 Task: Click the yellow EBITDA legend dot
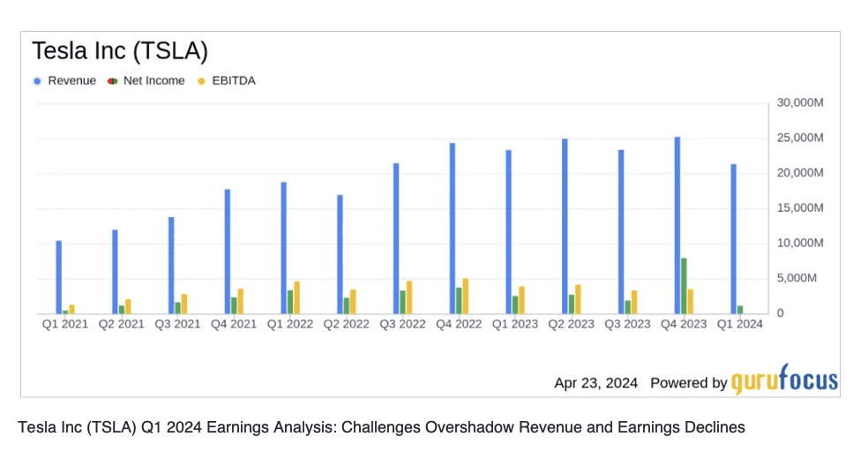point(201,81)
